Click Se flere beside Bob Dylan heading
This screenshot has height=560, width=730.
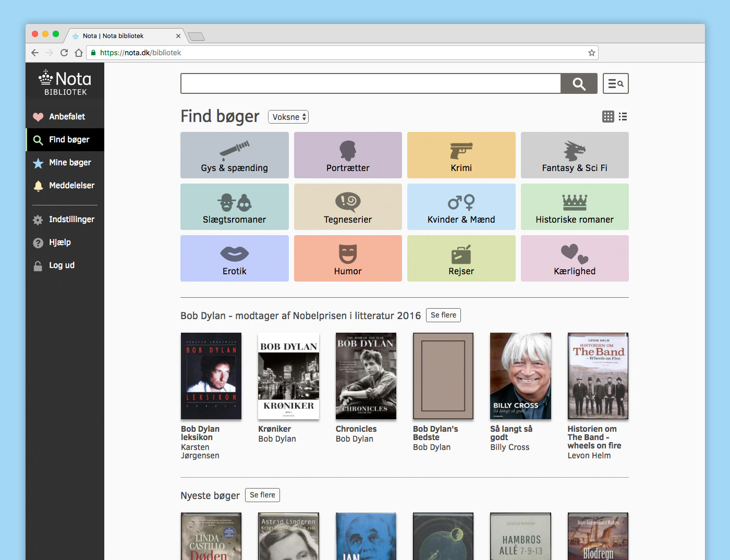(443, 315)
